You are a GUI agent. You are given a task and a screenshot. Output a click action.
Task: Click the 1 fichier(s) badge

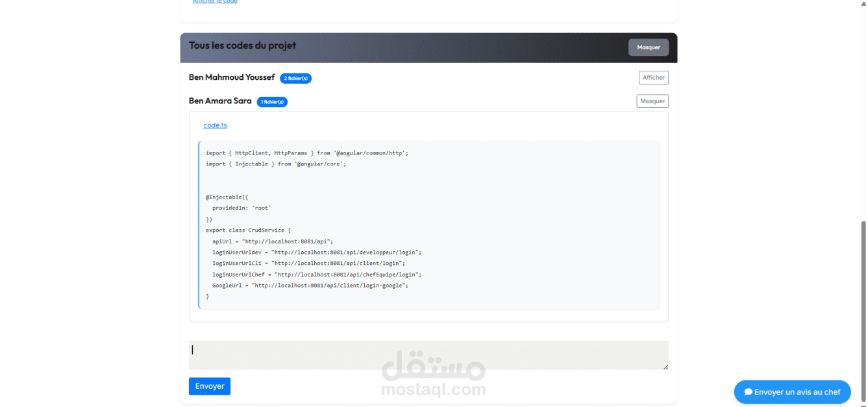tap(272, 102)
